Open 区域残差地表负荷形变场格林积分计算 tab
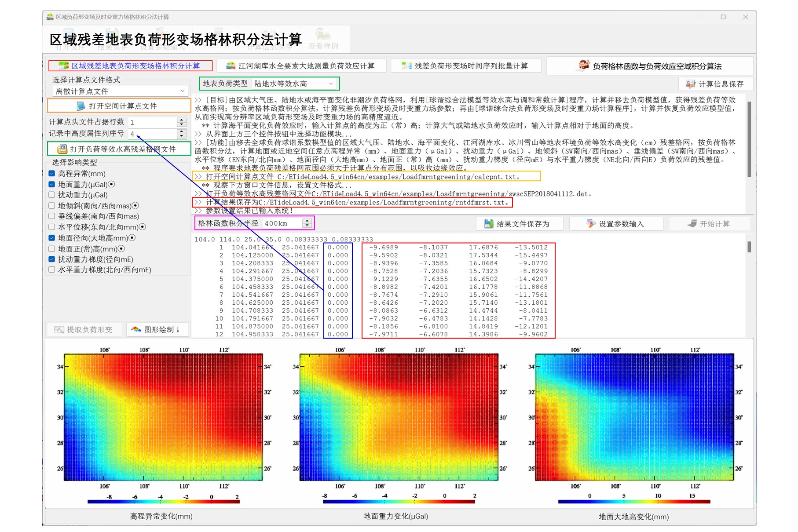The image size is (798, 532). [131, 66]
